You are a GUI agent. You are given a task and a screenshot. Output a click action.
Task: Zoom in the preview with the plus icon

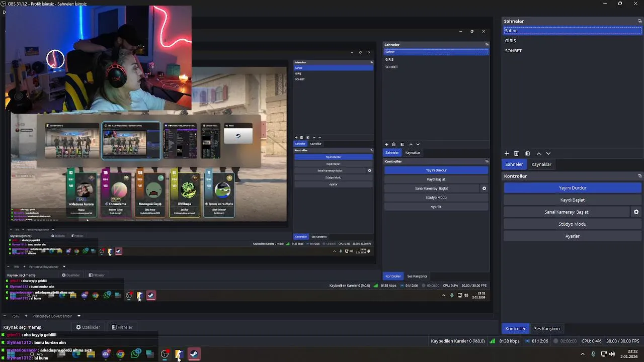point(26,316)
